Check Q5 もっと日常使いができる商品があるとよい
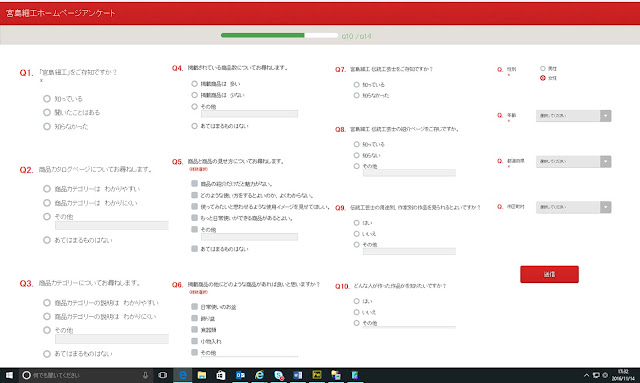The width and height of the screenshot is (640, 383). point(195,218)
